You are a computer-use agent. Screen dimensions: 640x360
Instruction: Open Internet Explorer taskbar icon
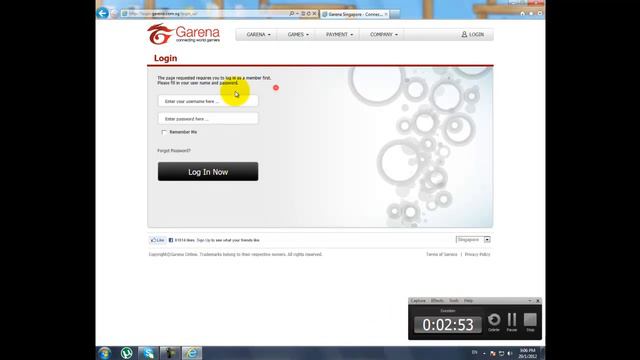click(x=192, y=353)
